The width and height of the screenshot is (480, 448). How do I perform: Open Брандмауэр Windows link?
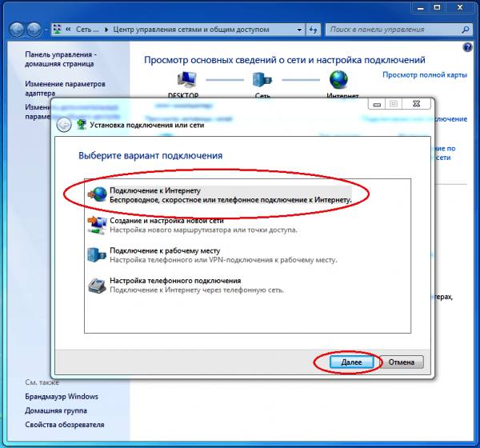[x=62, y=396]
